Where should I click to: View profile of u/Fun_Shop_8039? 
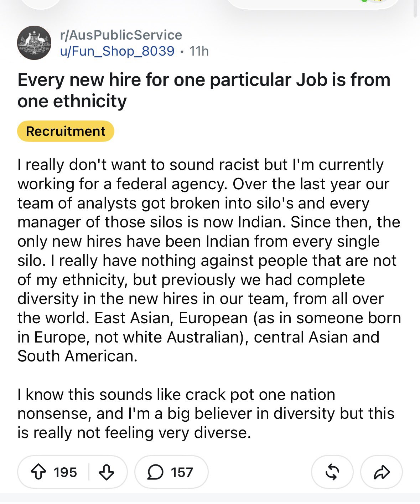pyautogui.click(x=118, y=51)
